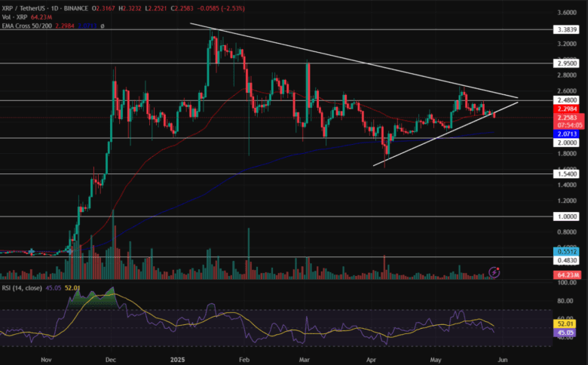Click the 3.3839 horizontal line price label
Screen dimensions: 588x365
click(x=566, y=29)
